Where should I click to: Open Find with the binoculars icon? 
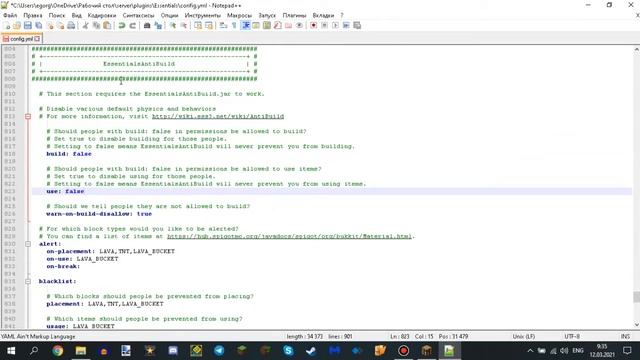pos(147,26)
